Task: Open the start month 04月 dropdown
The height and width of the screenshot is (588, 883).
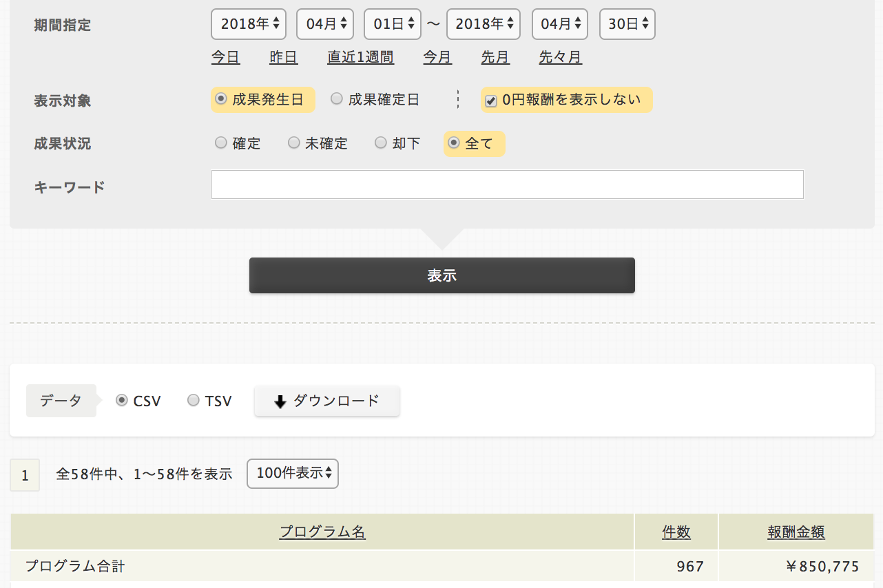Action: pos(325,24)
